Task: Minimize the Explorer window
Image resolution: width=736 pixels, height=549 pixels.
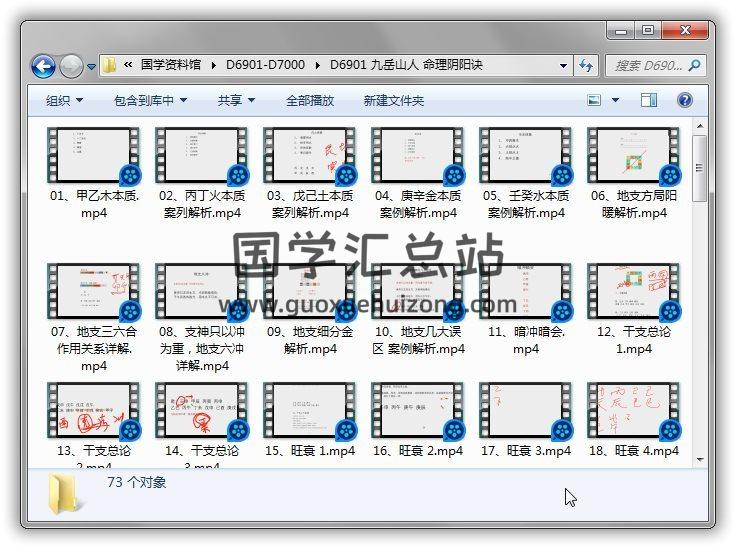Action: 621,31
